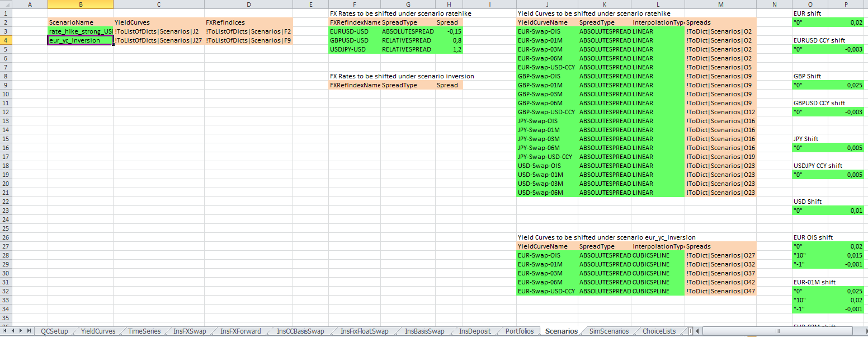Select the eur_yc_inversion cell in column B
868x337 pixels.
point(81,40)
